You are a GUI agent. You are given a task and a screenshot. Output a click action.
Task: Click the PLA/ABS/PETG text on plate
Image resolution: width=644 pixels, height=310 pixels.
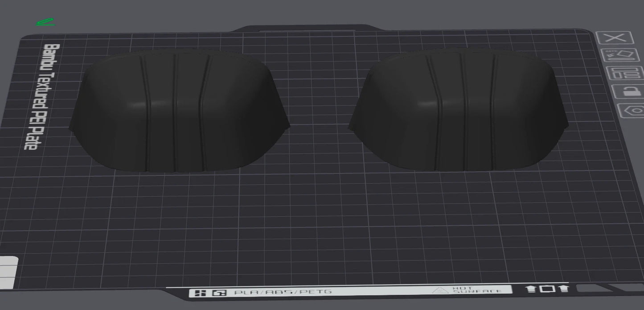283,293
